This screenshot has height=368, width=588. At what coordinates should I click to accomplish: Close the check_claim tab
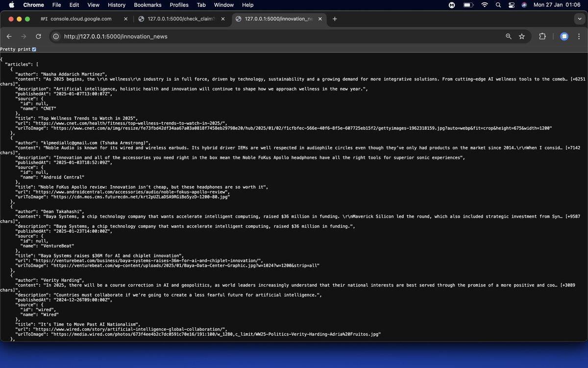tap(223, 19)
